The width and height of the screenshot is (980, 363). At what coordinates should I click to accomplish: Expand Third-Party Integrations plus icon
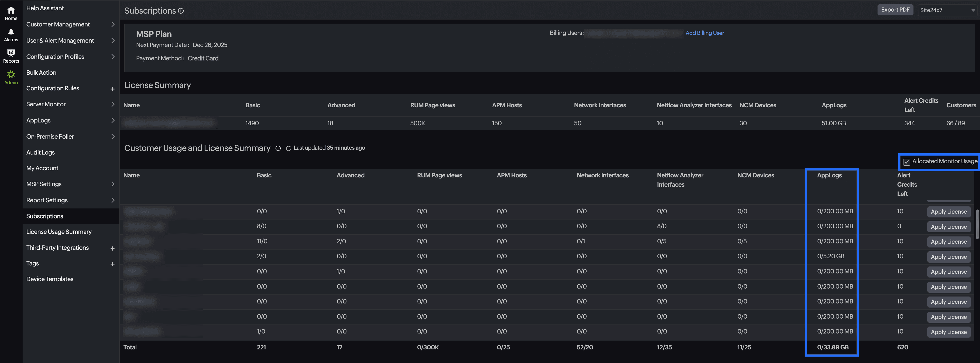(112, 248)
